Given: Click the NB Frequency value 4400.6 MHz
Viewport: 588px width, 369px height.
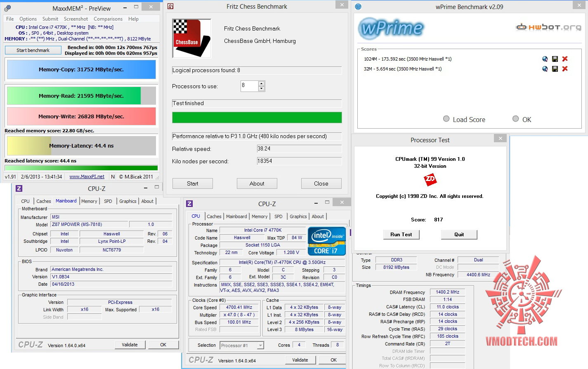Looking at the screenshot, I should click(x=478, y=275).
